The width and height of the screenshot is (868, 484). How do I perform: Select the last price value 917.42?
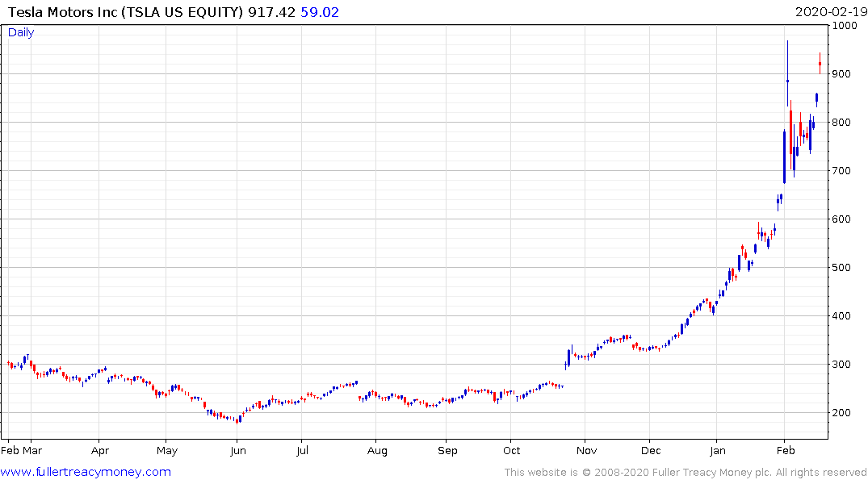271,12
